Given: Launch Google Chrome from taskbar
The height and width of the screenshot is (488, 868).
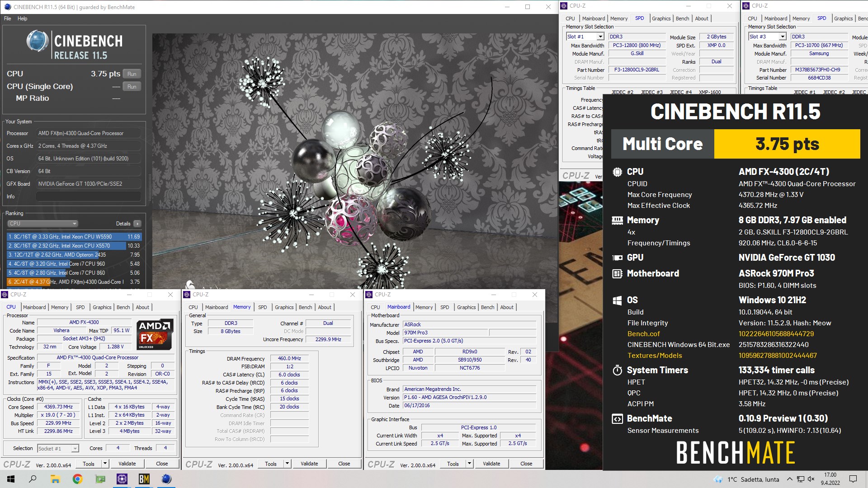Looking at the screenshot, I should (x=77, y=479).
